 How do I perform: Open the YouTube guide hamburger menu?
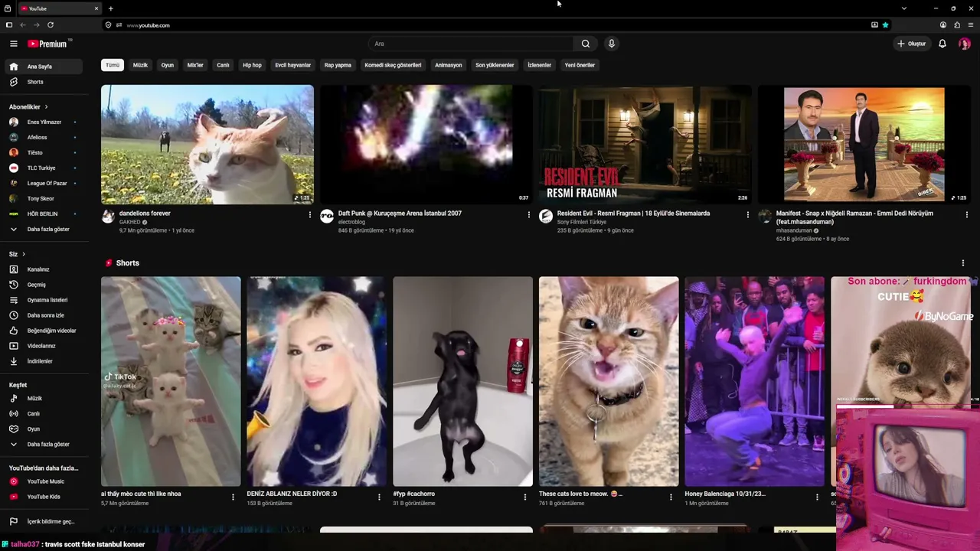coord(13,44)
